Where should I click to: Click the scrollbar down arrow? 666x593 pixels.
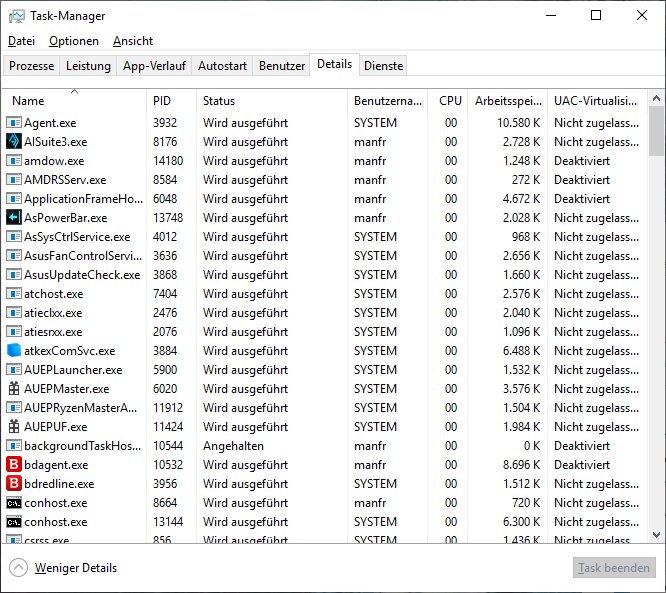tap(656, 535)
